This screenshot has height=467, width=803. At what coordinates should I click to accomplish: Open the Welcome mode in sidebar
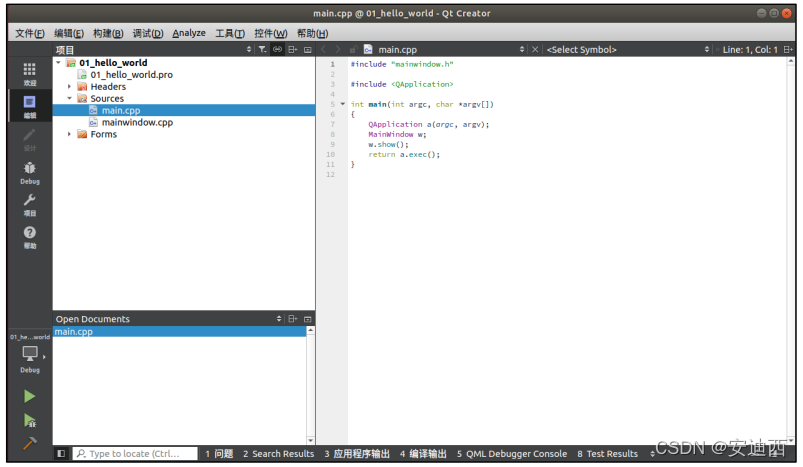(x=30, y=74)
